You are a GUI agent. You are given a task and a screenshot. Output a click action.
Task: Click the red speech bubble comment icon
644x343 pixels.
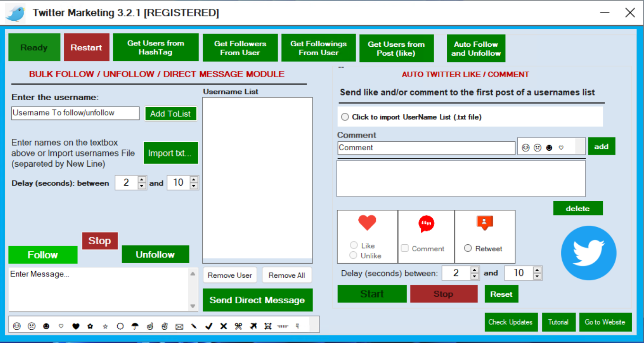[x=426, y=224]
